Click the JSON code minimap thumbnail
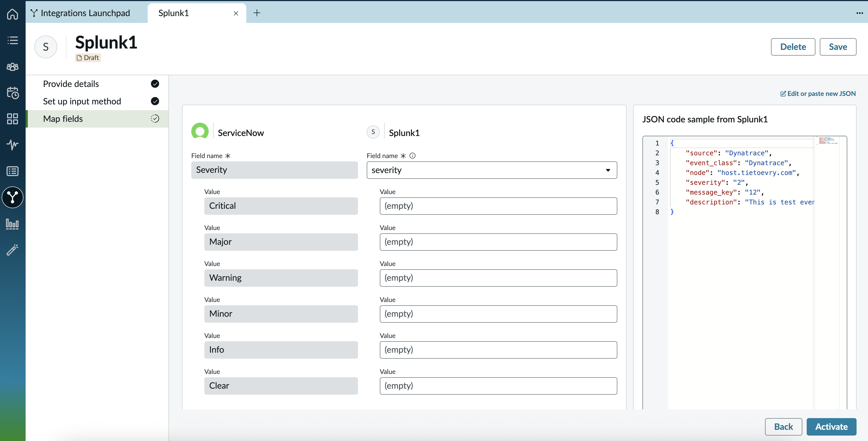 [828, 141]
